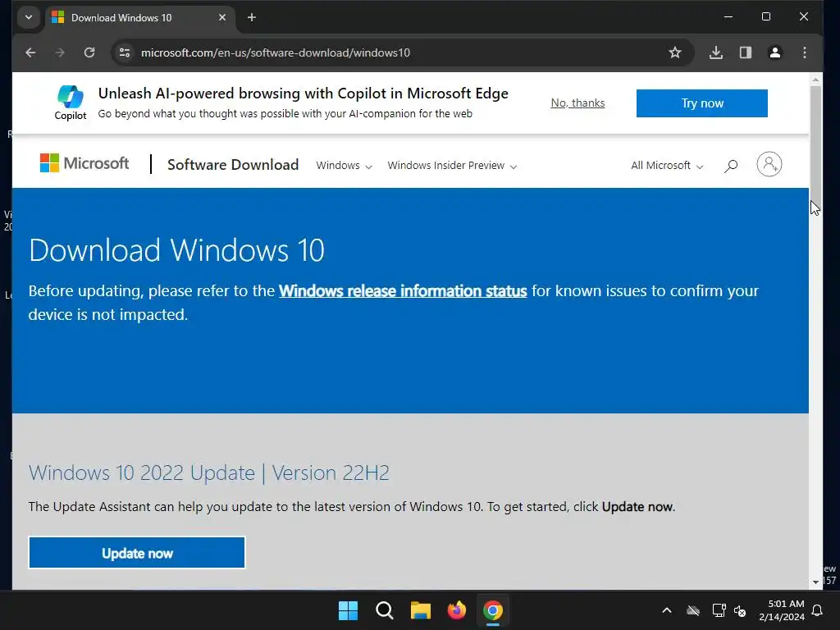This screenshot has height=630, width=840.
Task: Click the Update now button
Action: pos(137,553)
